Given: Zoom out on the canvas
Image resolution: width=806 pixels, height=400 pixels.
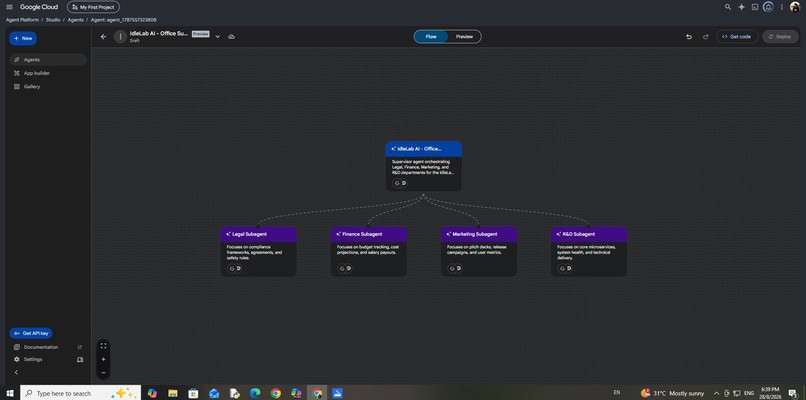Looking at the screenshot, I should [x=103, y=372].
